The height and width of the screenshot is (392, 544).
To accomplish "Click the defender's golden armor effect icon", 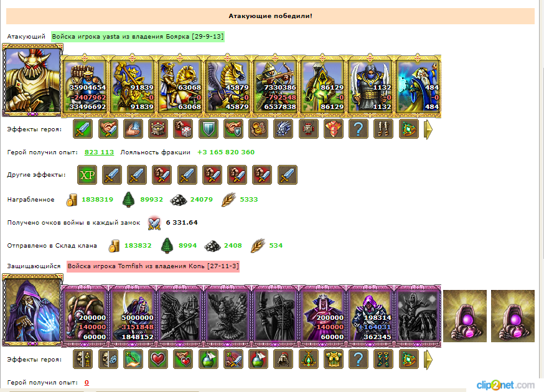I will coord(334,359).
